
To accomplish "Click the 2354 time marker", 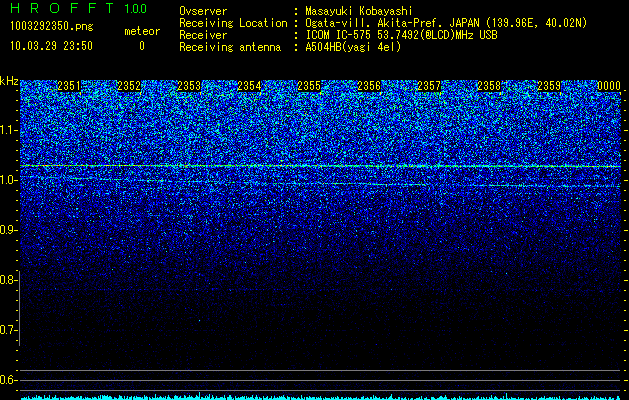I will point(249,86).
